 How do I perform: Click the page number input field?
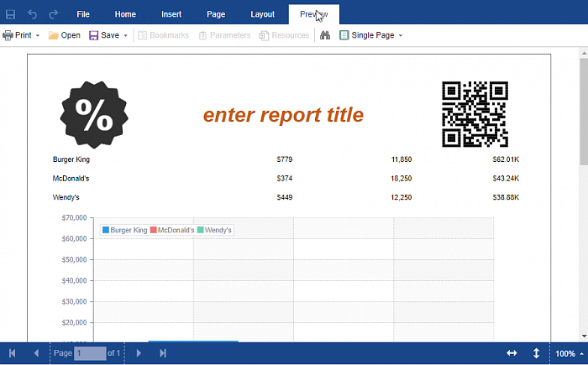click(x=90, y=353)
